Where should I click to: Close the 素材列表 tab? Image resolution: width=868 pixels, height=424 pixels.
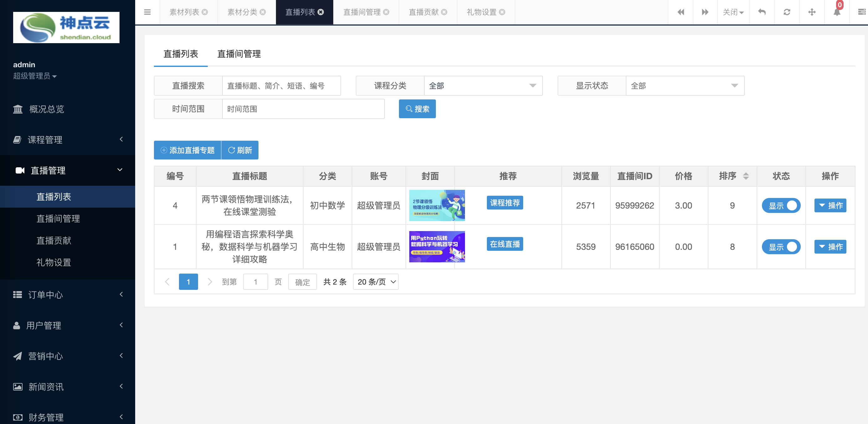[x=205, y=12]
